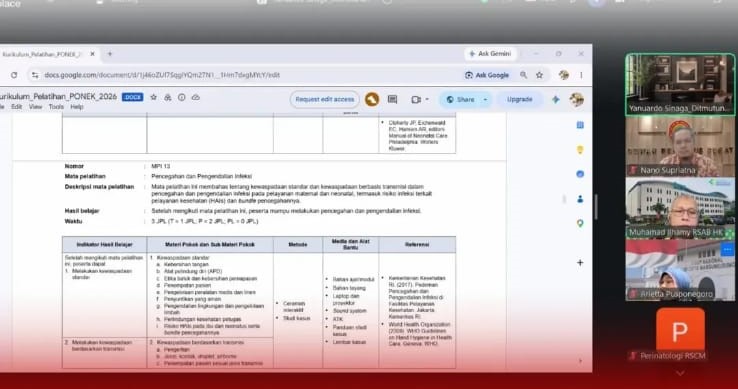This screenshot has height=389, width=738.
Task: Open the comments history icon
Action: pyautogui.click(x=393, y=99)
